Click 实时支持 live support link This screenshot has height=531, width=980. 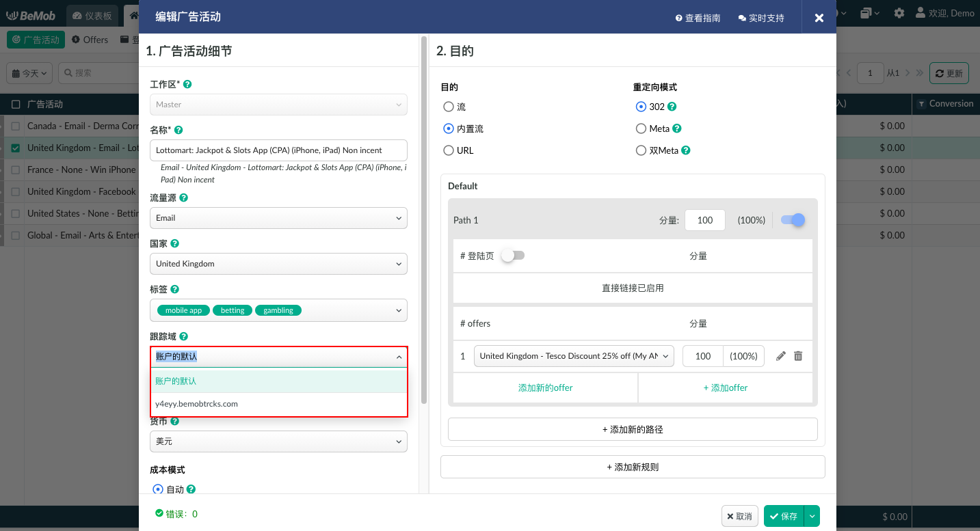click(x=761, y=18)
